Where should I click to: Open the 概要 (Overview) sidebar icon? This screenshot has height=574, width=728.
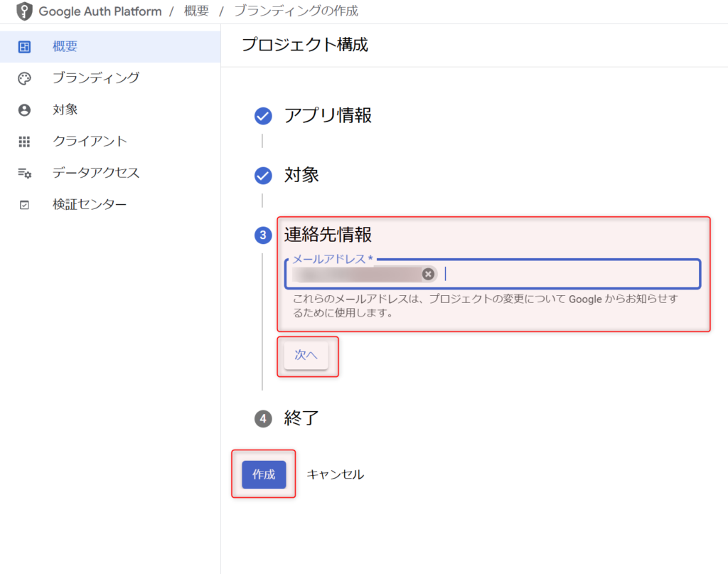[24, 46]
